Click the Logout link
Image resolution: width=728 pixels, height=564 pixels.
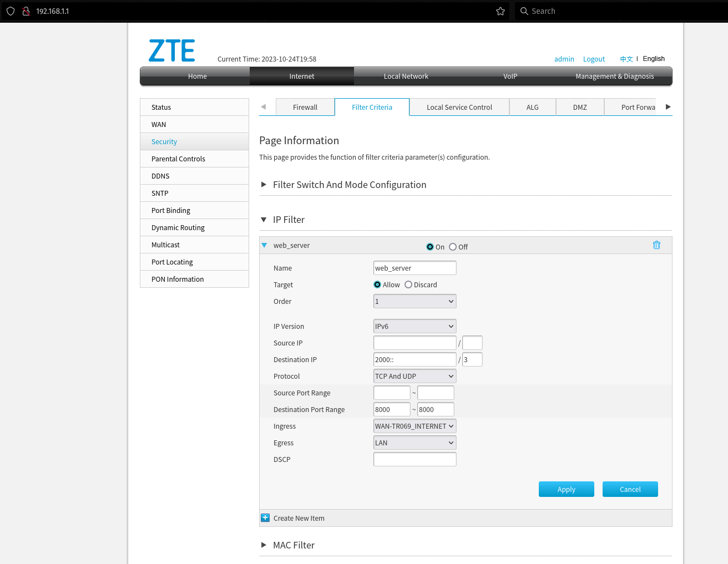pos(594,59)
